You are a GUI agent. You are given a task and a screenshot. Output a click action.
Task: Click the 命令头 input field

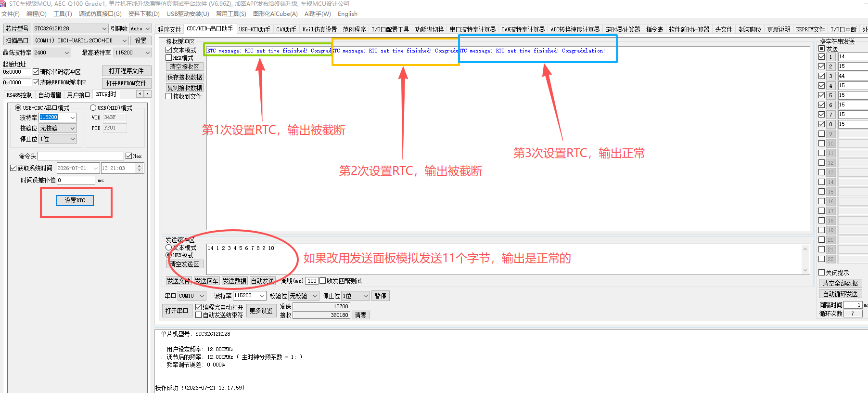81,156
